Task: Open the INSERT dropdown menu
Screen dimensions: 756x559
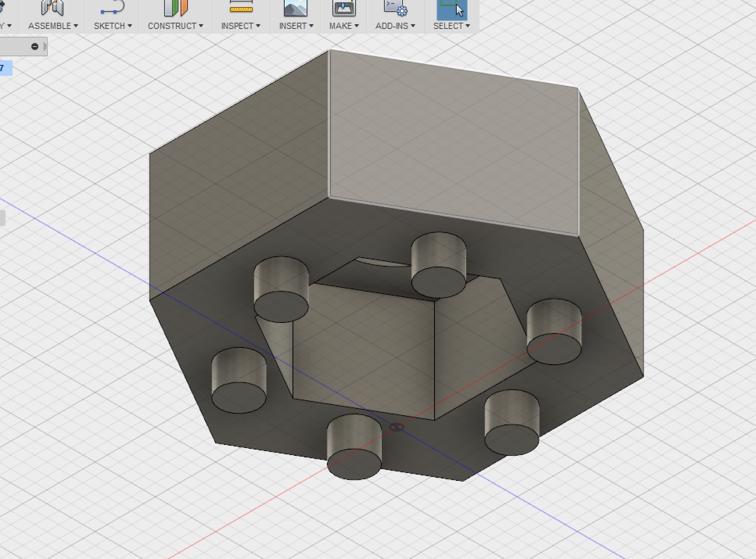Action: [296, 26]
